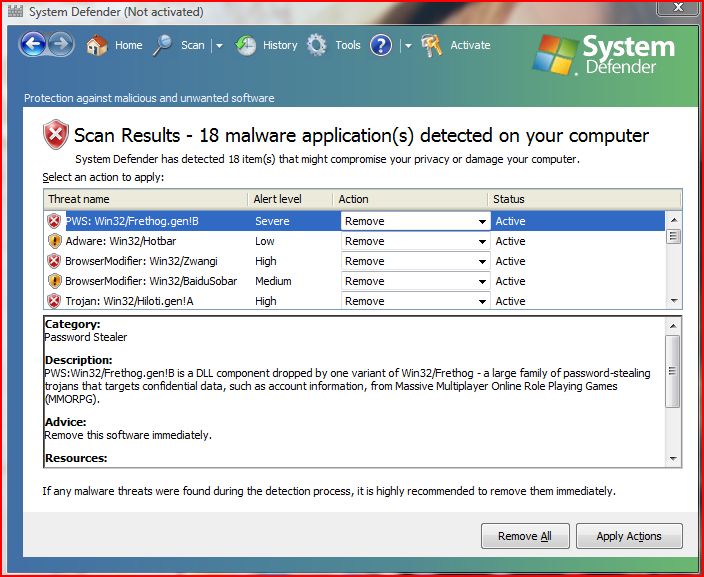
Task: Select the Adware: Win32/Hotbar row
Action: coord(355,241)
